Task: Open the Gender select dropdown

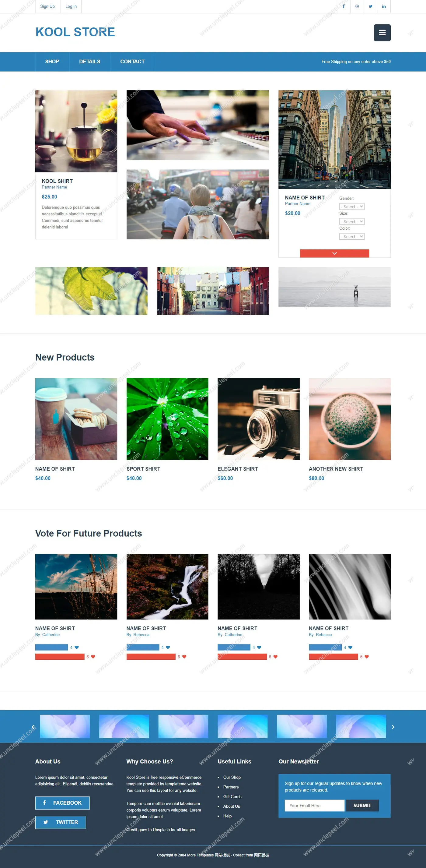Action: (x=351, y=206)
